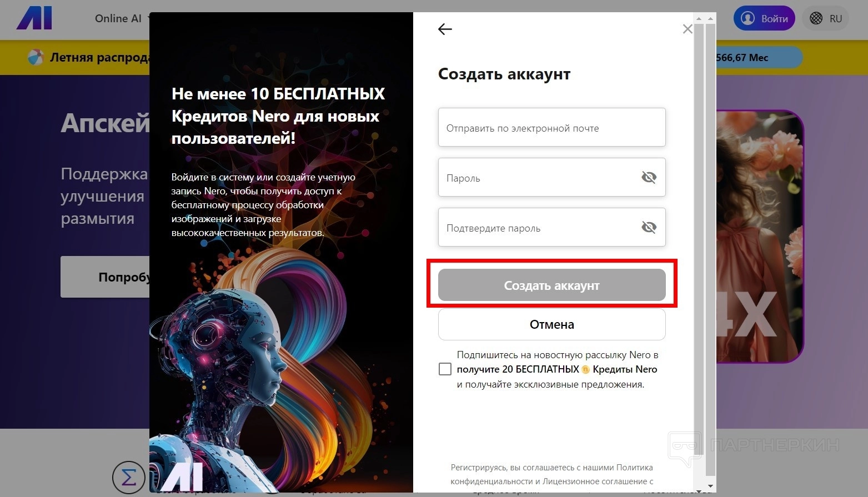Show password in the Пароль field
Screen dimensions: 868x497
649,177
